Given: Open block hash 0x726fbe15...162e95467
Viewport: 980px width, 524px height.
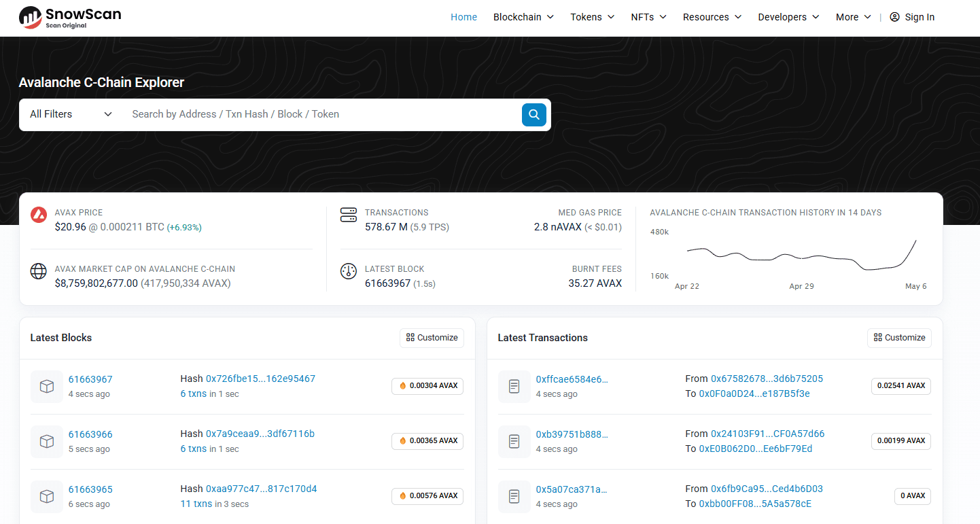Looking at the screenshot, I should (260, 379).
